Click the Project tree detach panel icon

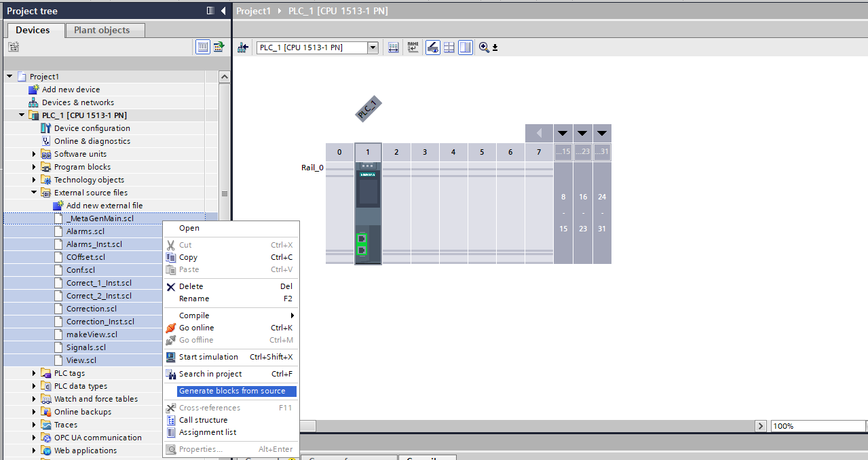(x=210, y=11)
